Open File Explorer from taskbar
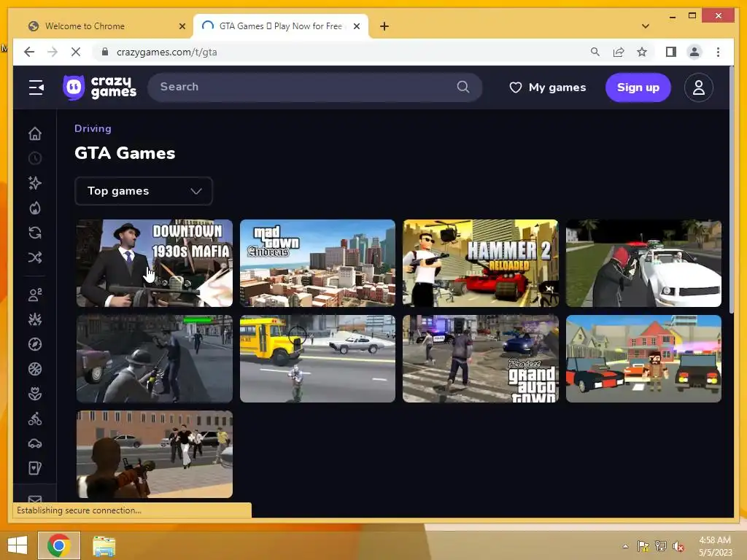This screenshot has height=560, width=747. pyautogui.click(x=104, y=545)
